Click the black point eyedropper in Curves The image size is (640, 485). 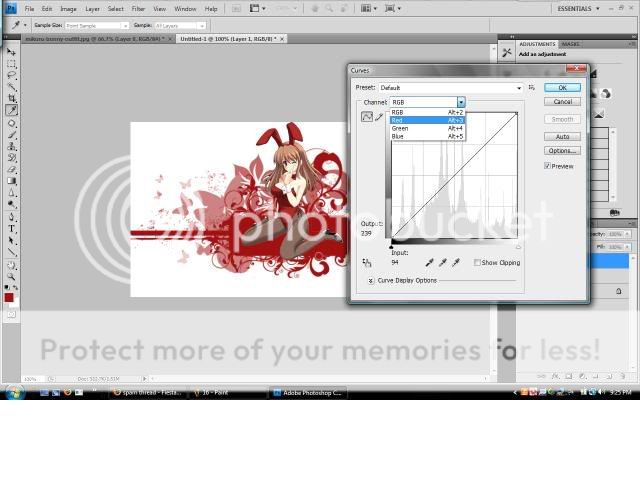click(x=429, y=263)
